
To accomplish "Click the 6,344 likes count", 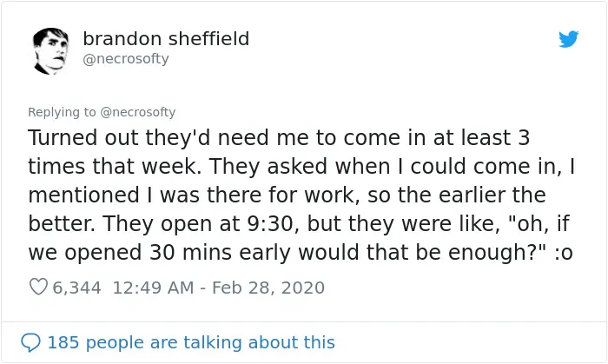I will pos(76,288).
